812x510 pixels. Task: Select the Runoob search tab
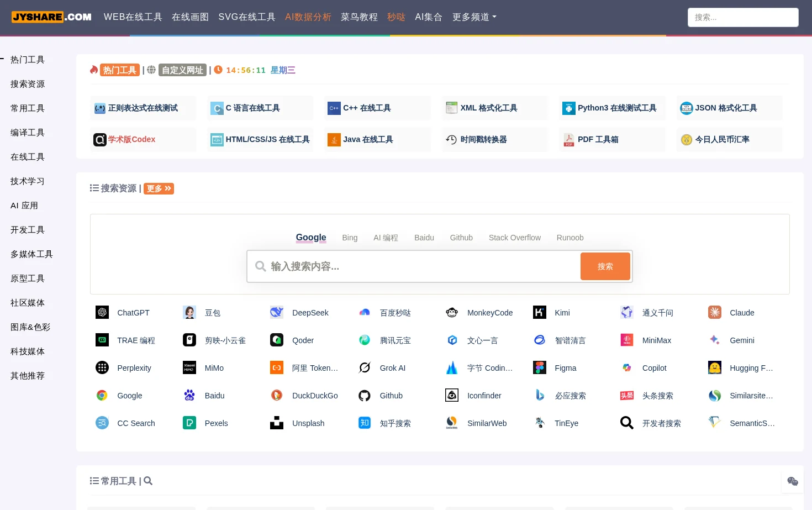[x=570, y=238]
